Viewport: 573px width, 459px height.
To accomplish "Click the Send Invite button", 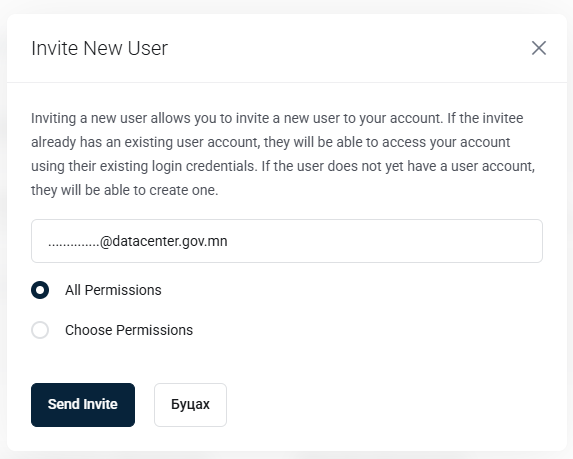I will 83,405.
